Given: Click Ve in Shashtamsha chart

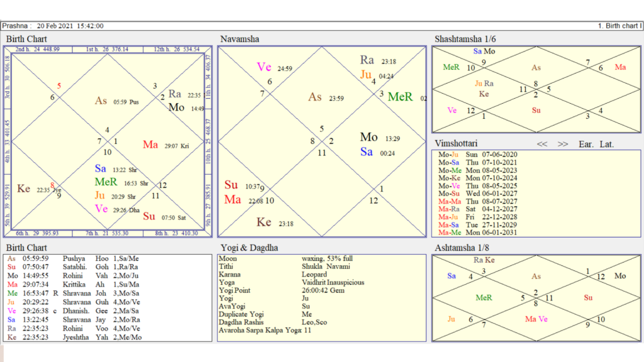Looking at the screenshot, I should 452,111.
